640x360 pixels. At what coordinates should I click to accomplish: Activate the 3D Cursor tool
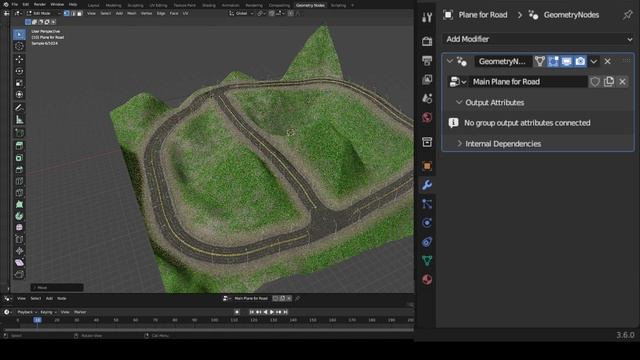coord(19,47)
